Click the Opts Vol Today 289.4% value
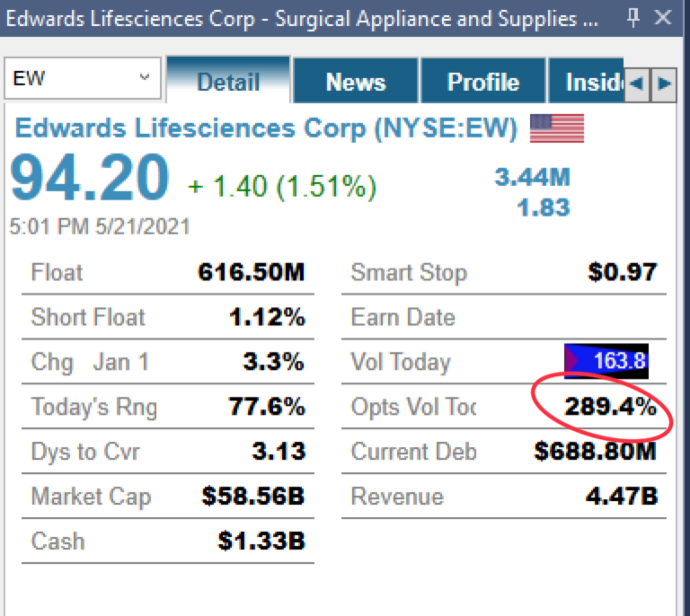Viewport: 690px width, 616px height. click(610, 406)
